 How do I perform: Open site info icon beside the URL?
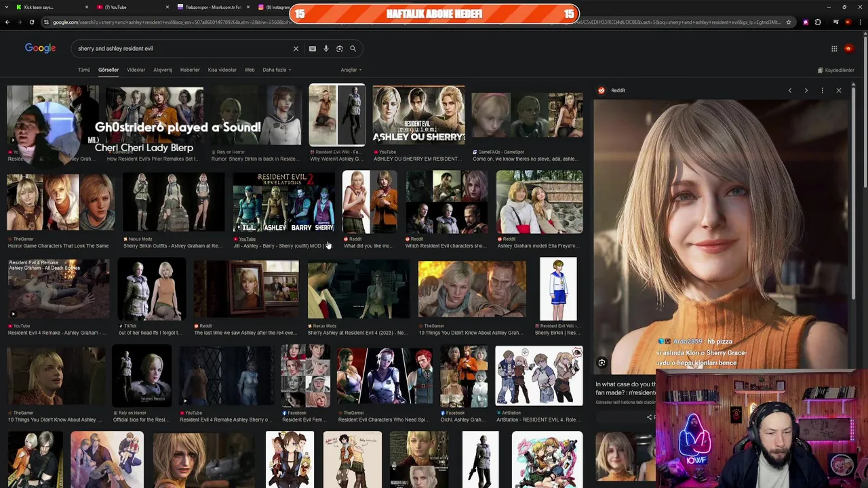46,22
